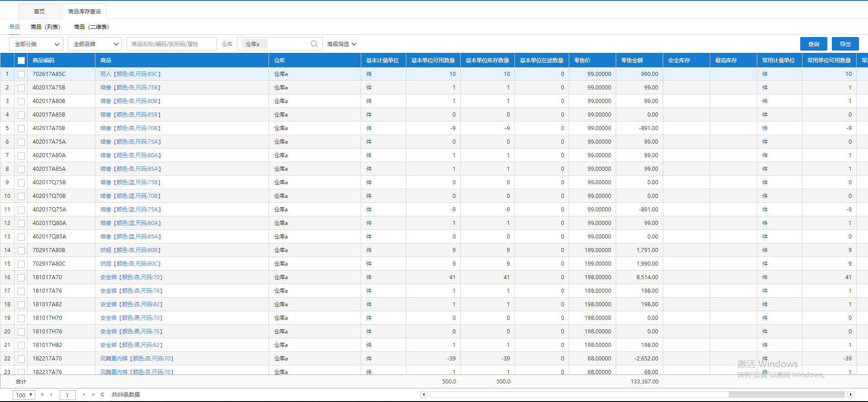Toggle the select-all header checkbox
Image resolution: width=868 pixels, height=402 pixels.
click(x=21, y=61)
